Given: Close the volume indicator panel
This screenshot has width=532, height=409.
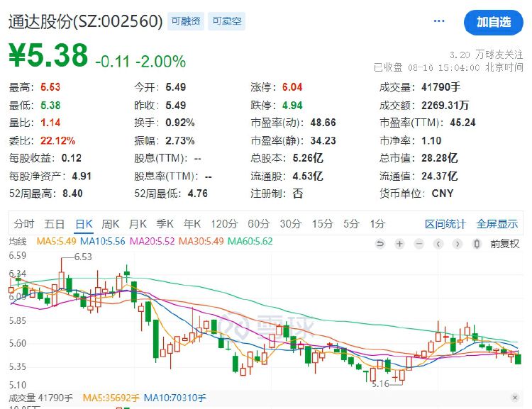Looking at the screenshot, I should pyautogui.click(x=515, y=398).
